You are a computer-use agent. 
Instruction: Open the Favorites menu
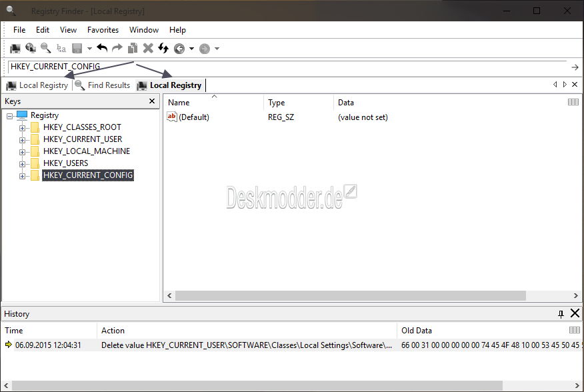[103, 30]
